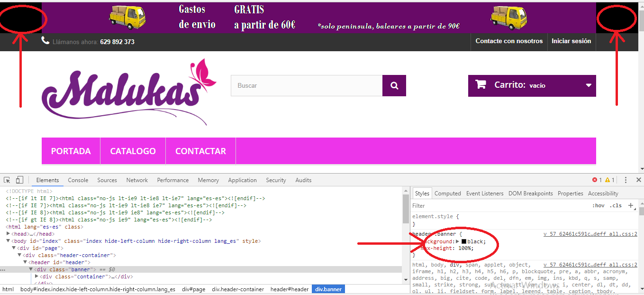The height and width of the screenshot is (295, 644).
Task: Select div.banner in the breadcrumb bar
Action: pyautogui.click(x=328, y=289)
